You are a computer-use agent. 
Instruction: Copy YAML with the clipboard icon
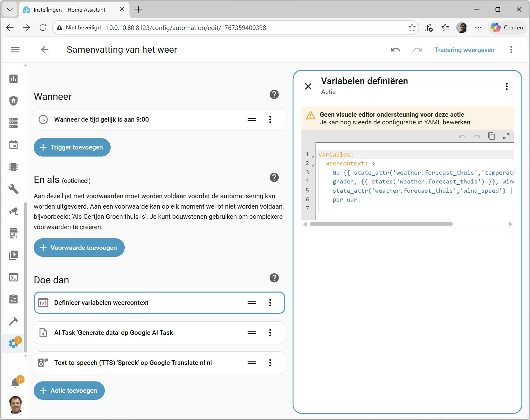491,136
